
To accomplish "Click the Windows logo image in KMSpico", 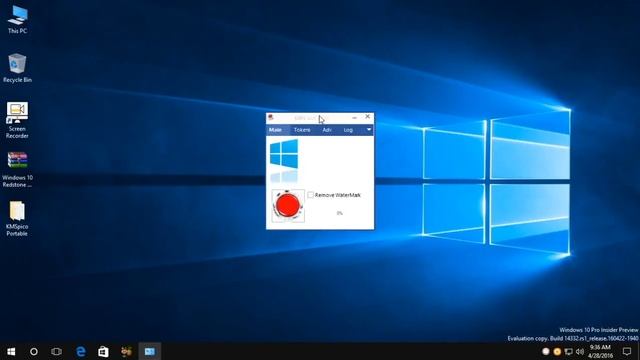I will [284, 154].
